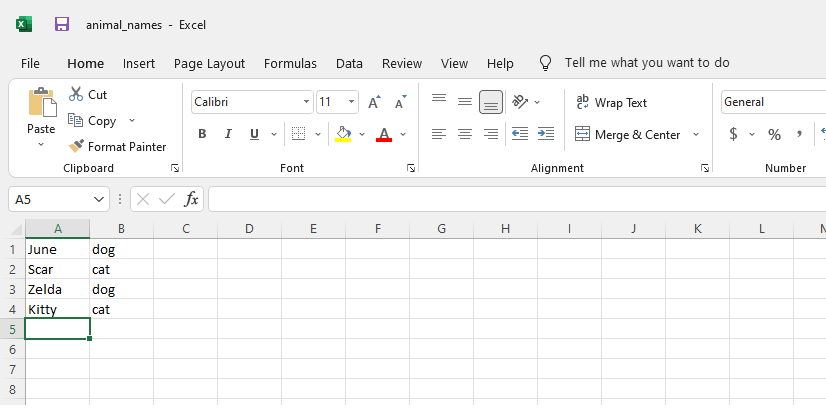
Task: Set Bottom Align vertical alignment
Action: 491,102
